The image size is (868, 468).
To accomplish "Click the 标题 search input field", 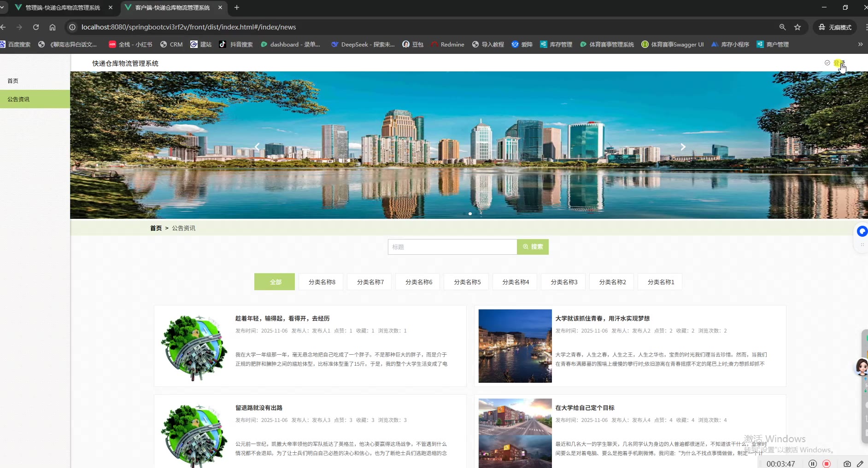I will 452,247.
